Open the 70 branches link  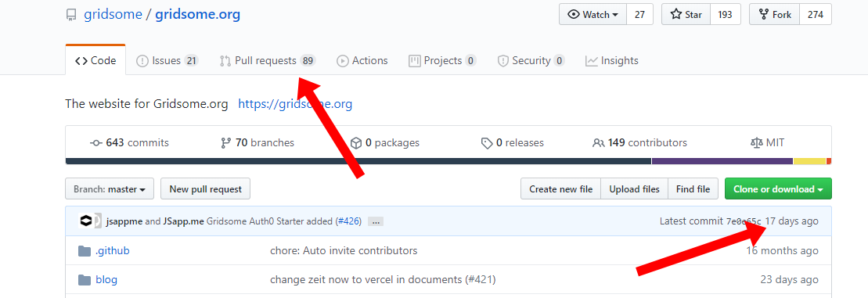point(258,143)
